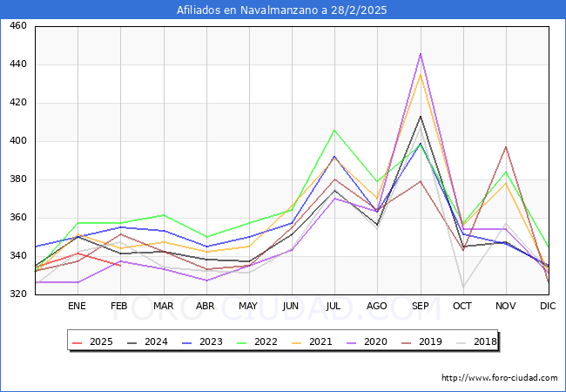
Task: Click the ABR month axis label
Action: tap(206, 306)
